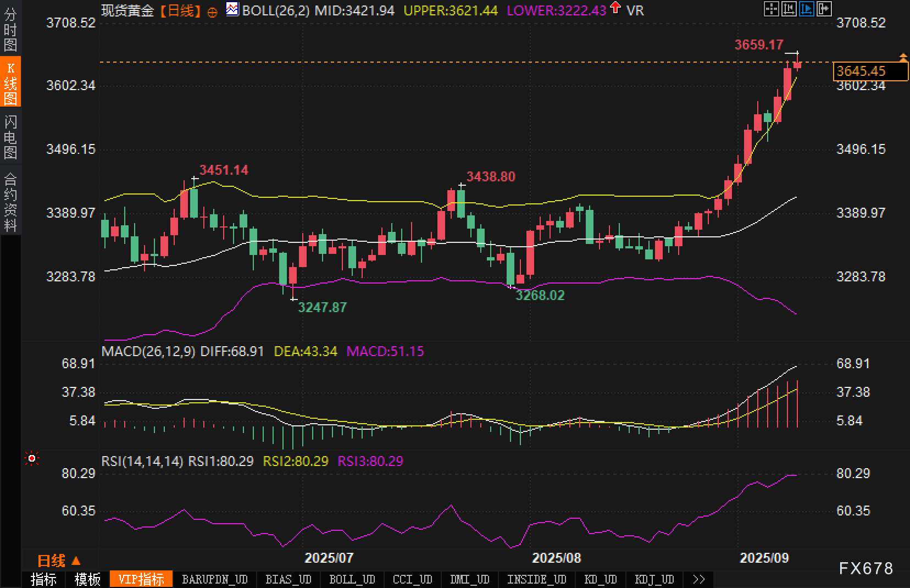Open the 指标 indicator menu
The width and height of the screenshot is (910, 588).
point(43,580)
